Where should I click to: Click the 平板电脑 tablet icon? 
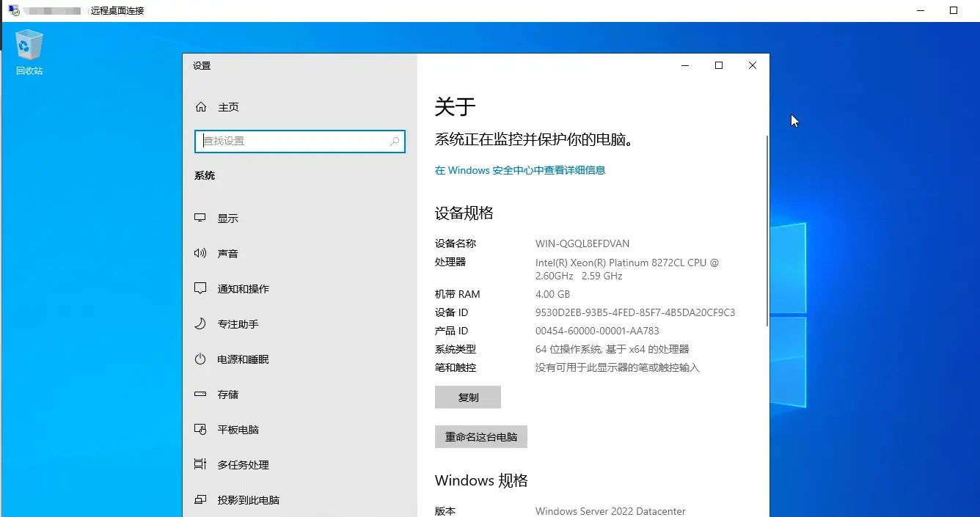(200, 430)
